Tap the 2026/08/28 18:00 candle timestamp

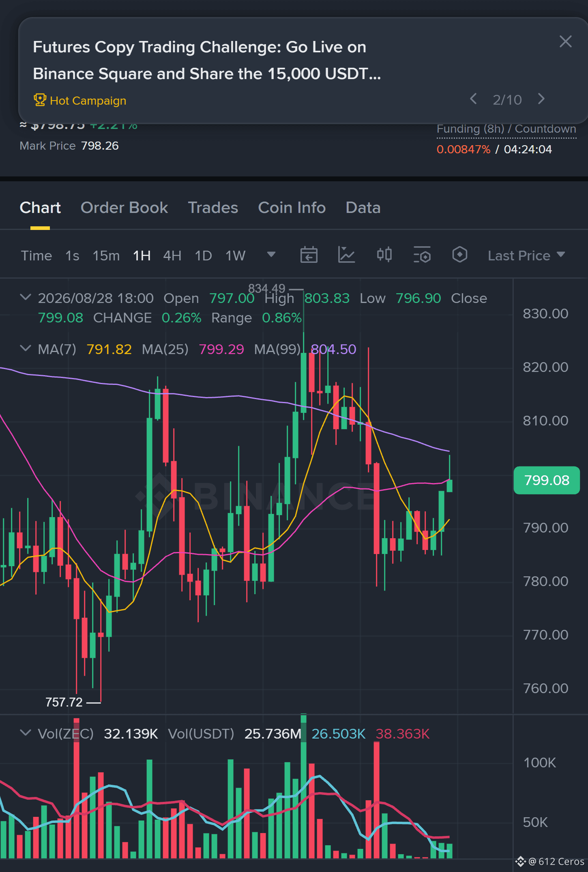(x=96, y=298)
